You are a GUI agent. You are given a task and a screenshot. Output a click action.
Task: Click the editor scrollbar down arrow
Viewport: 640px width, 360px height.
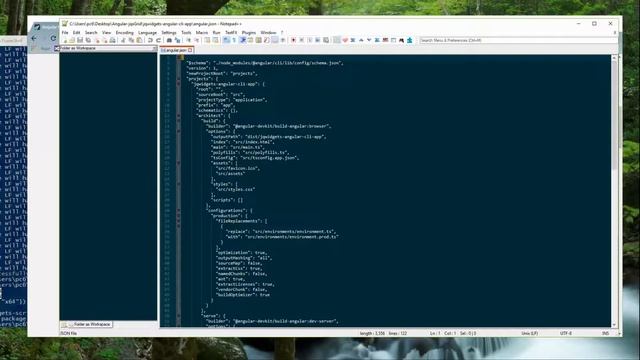614,324
